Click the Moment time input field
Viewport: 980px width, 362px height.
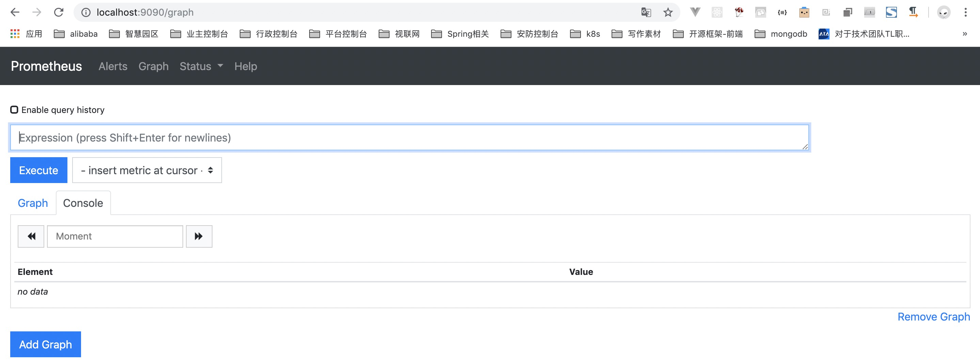click(115, 236)
